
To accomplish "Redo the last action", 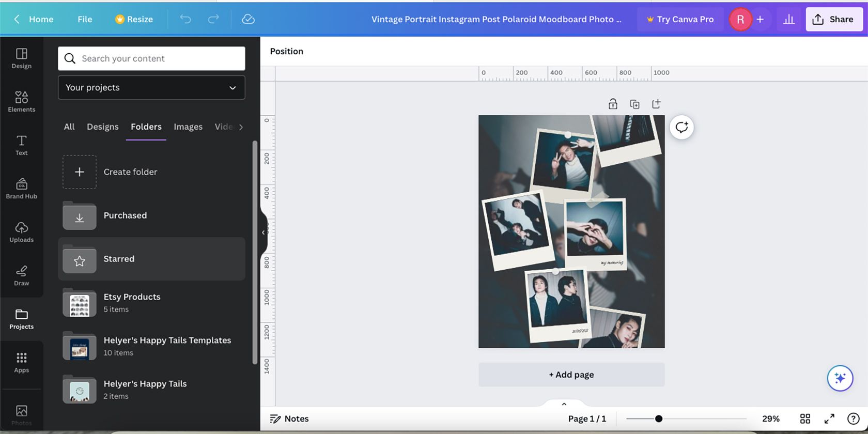I will (x=213, y=19).
